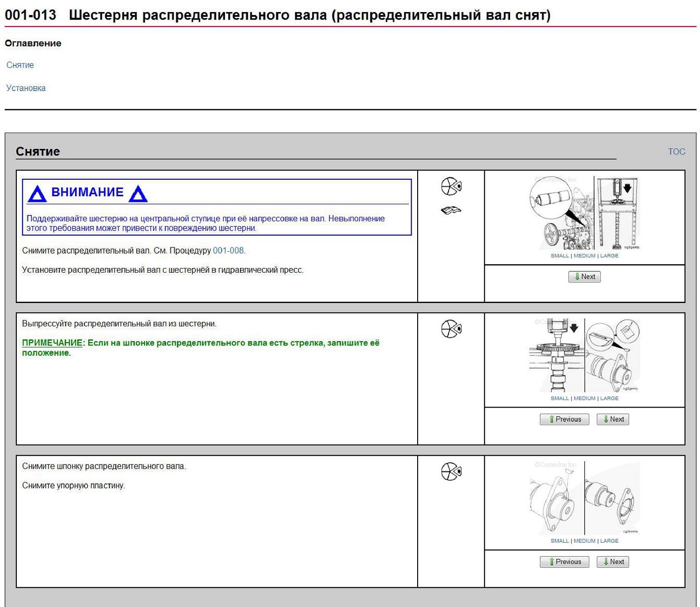Click the ПРИМЕЧАНИЕ note label
This screenshot has width=700, height=607.
point(52,343)
